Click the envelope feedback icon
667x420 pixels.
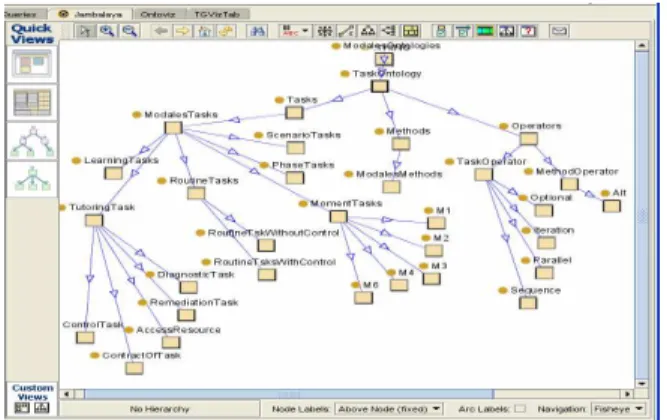(559, 31)
